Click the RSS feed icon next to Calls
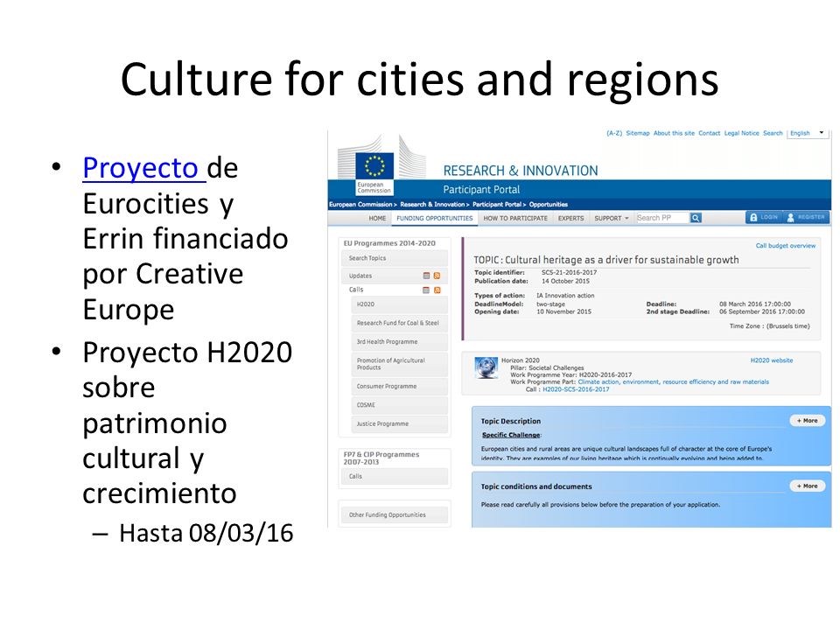Screen dimensions: 840x630 (x=437, y=290)
